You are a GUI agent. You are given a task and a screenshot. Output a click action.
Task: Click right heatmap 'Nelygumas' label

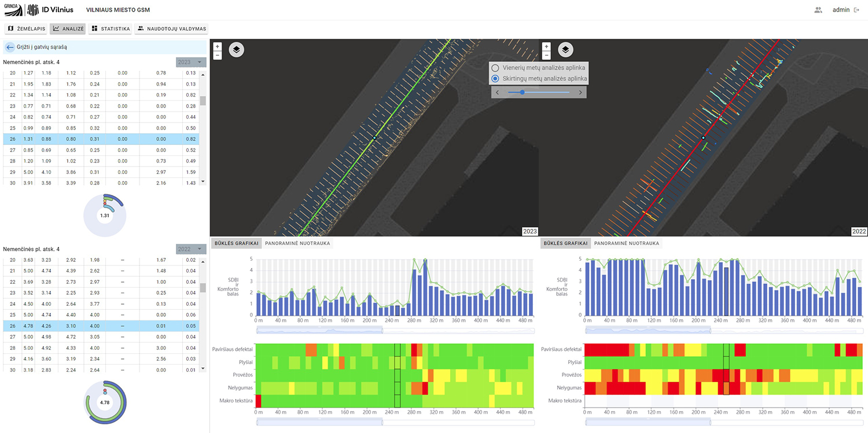pos(568,387)
